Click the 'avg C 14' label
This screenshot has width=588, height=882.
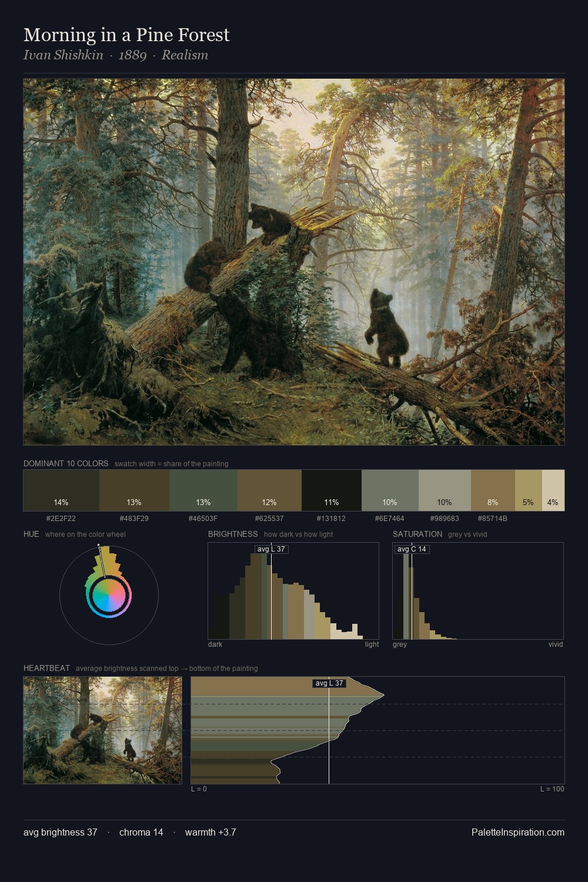pyautogui.click(x=412, y=549)
